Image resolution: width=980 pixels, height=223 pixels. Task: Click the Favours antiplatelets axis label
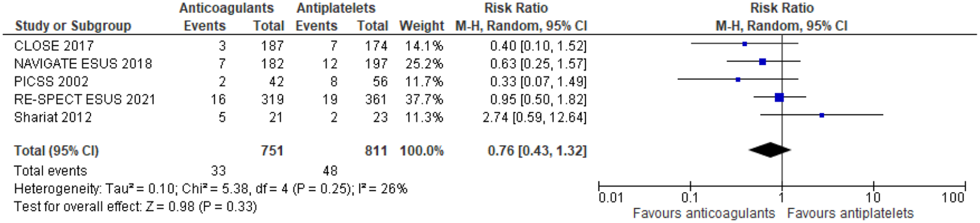pyautogui.click(x=850, y=213)
